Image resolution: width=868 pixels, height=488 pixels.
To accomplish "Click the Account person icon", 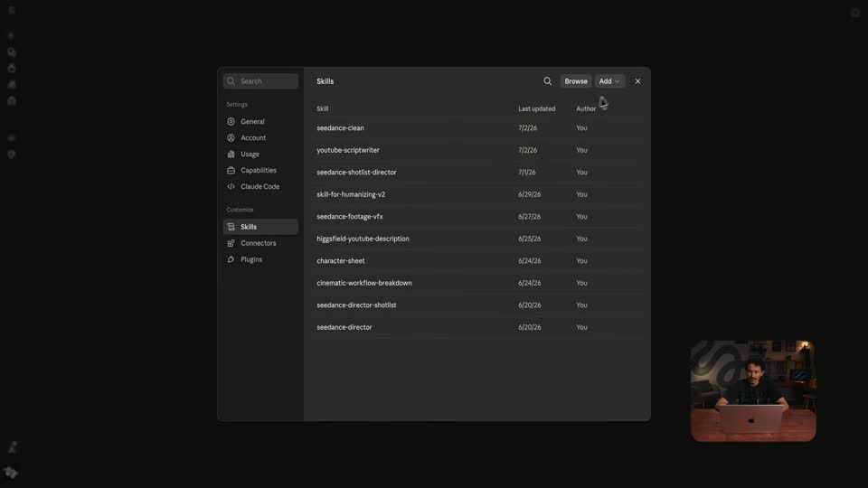I will 231,137.
